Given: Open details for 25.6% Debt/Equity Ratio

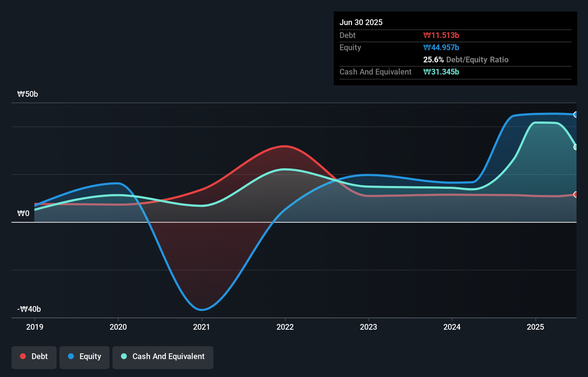Looking at the screenshot, I should pyautogui.click(x=466, y=59).
